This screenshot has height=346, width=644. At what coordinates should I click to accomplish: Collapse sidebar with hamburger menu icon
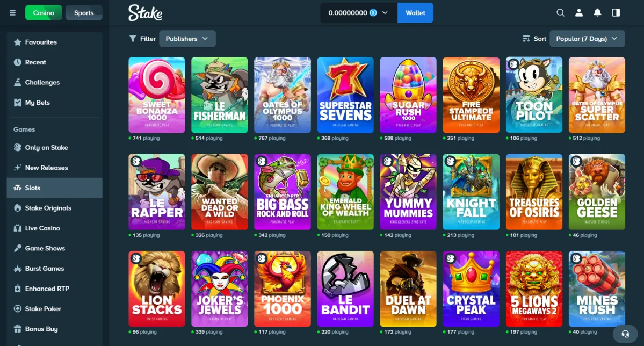(13, 13)
